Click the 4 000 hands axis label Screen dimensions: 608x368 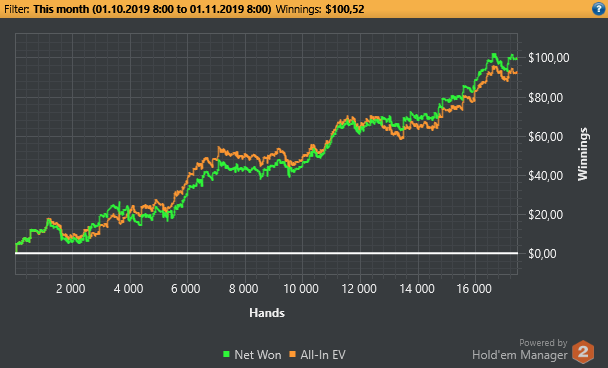pos(128,289)
